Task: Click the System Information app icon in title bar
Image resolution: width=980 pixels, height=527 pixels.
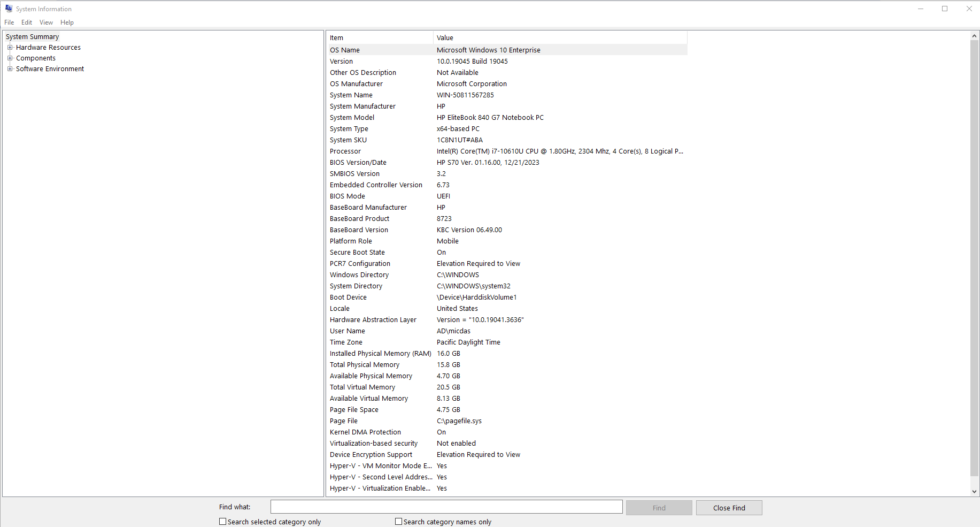Action: tap(9, 9)
